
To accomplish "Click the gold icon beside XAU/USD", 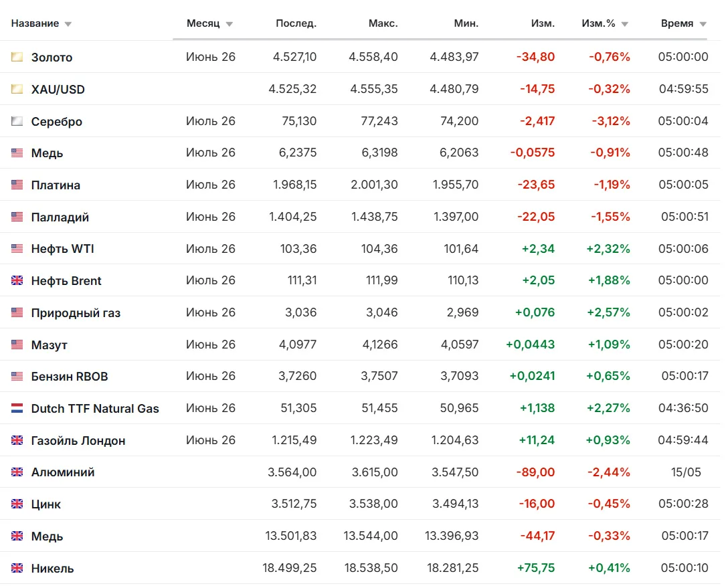I will pos(17,89).
